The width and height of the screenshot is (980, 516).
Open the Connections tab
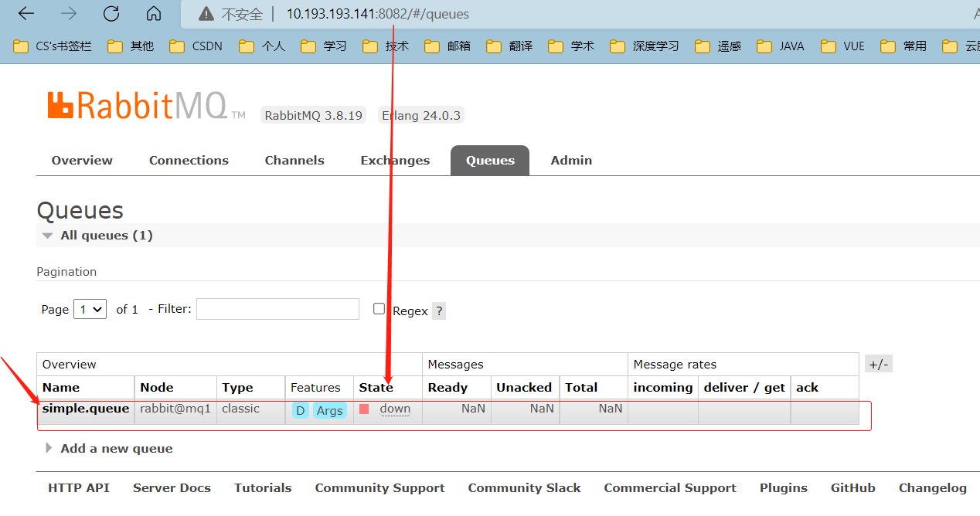click(x=189, y=160)
